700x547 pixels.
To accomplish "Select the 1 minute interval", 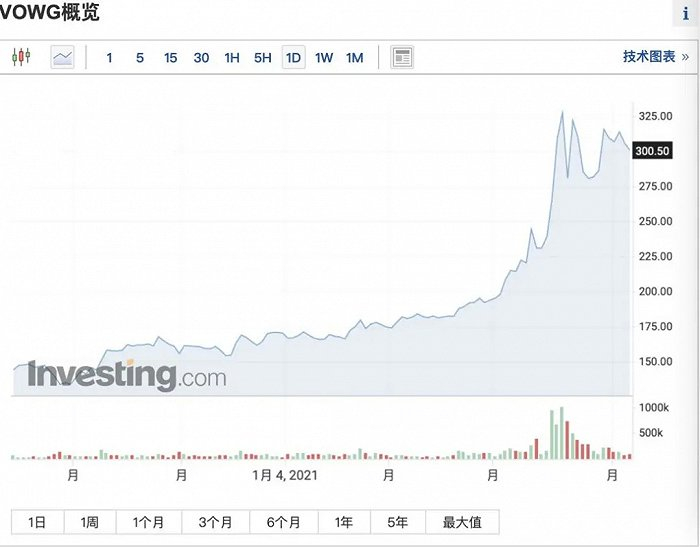I will 110,57.
